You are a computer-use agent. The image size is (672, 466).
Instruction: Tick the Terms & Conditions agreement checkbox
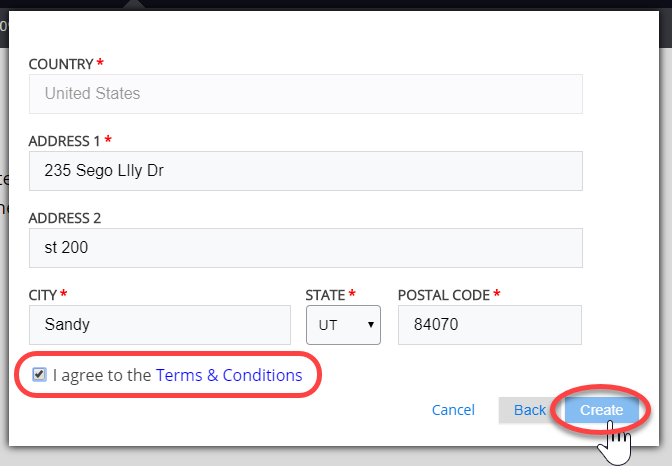[x=39, y=375]
